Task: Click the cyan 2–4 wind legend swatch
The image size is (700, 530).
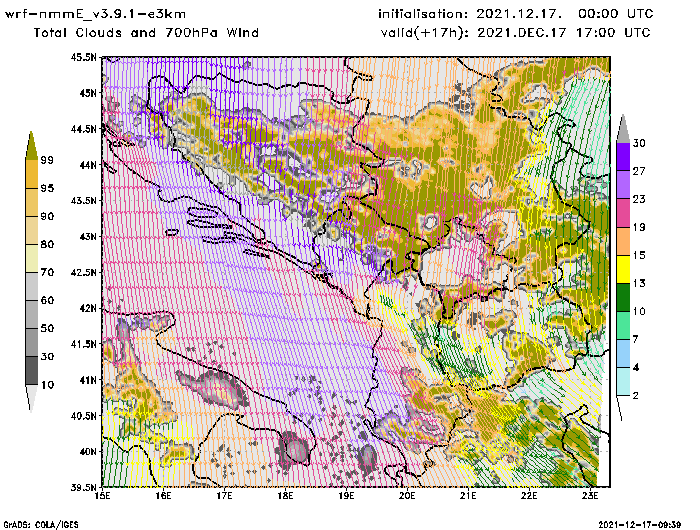Action: point(623,381)
